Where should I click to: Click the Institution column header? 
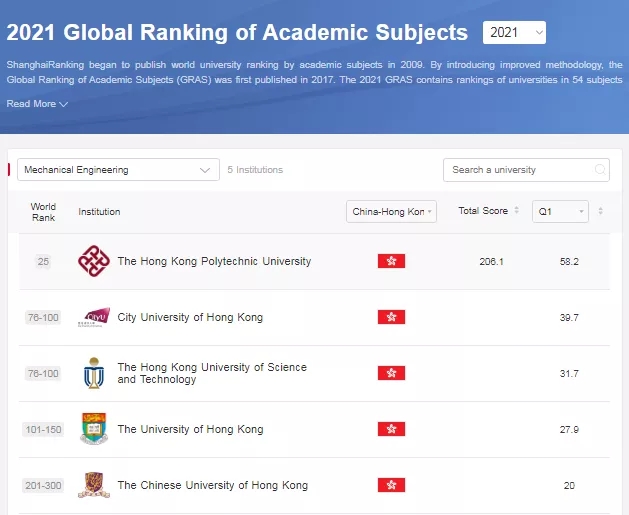click(x=99, y=212)
